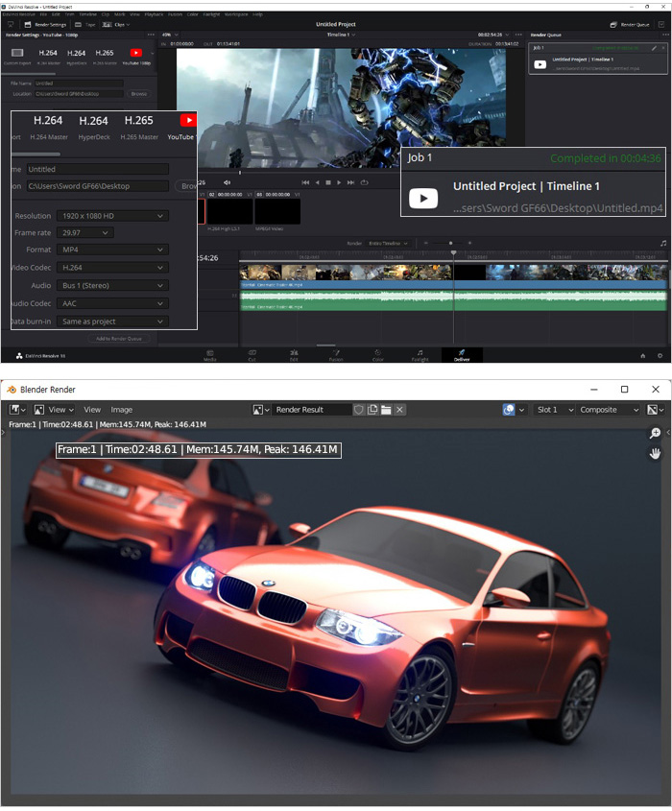Open Render Settings panel options (three dots)
The height and width of the screenshot is (811, 672).
click(x=151, y=35)
